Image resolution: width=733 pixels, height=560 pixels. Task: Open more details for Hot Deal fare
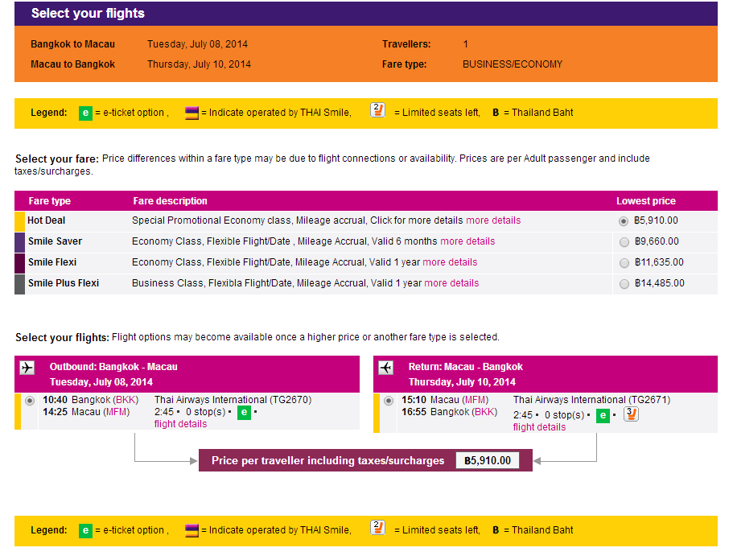tap(493, 220)
